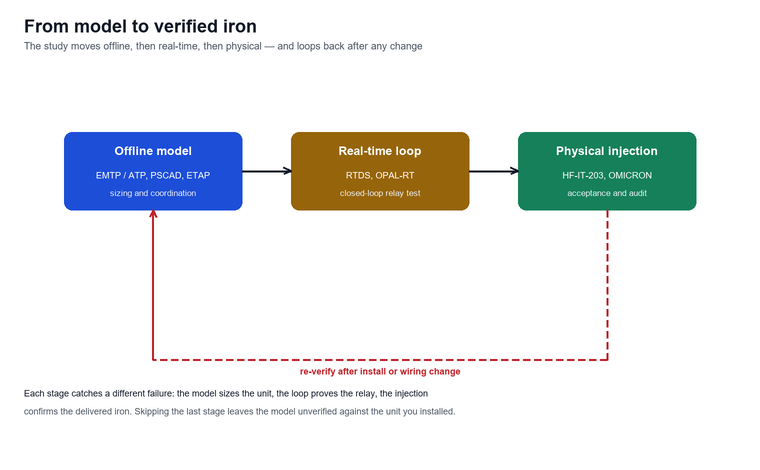
Task: Select the RTDS, OPAL-RT text
Action: point(380,175)
